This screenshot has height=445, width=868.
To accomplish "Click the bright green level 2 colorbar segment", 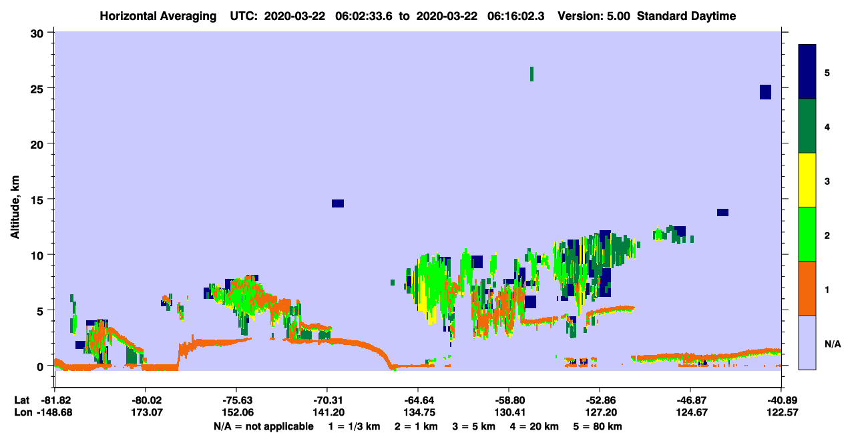I will pos(807,234).
